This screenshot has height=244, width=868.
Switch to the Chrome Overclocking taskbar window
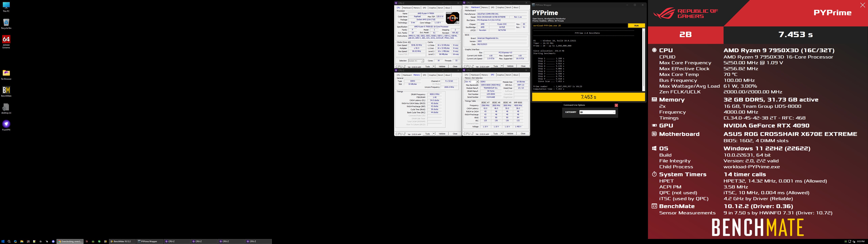70,241
